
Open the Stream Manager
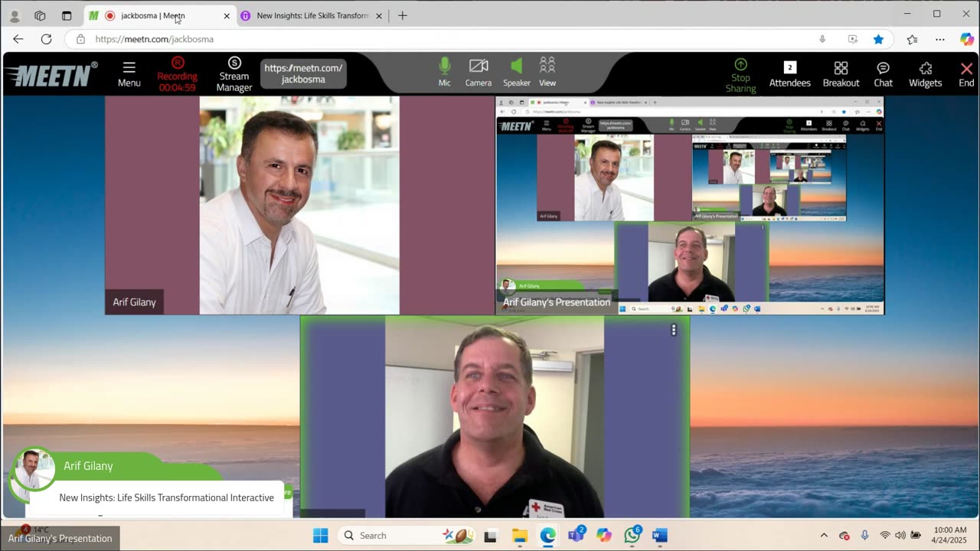click(x=234, y=74)
